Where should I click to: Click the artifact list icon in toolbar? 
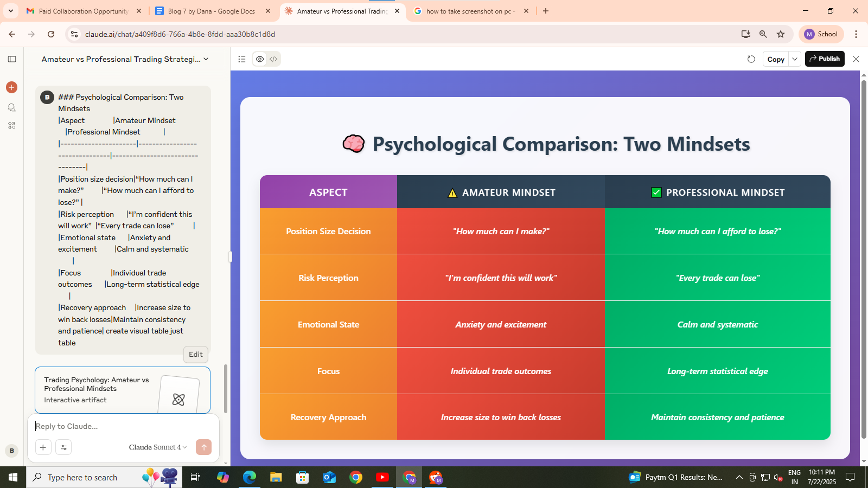pos(242,59)
